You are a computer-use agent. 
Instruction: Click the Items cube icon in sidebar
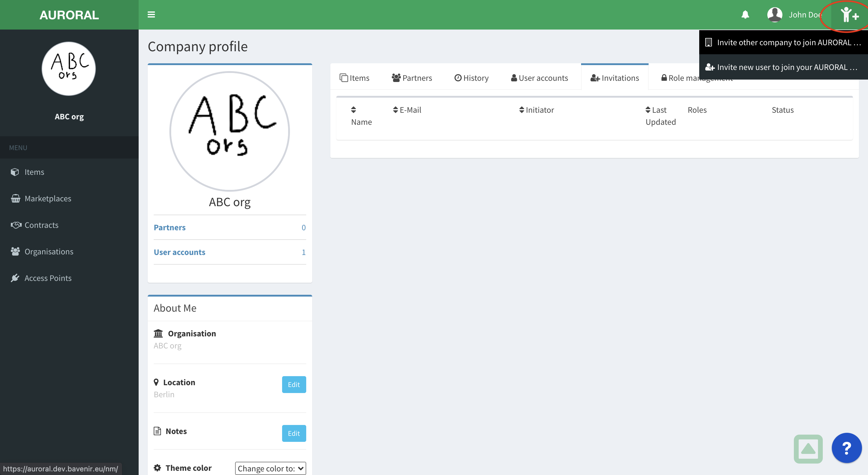coord(15,172)
